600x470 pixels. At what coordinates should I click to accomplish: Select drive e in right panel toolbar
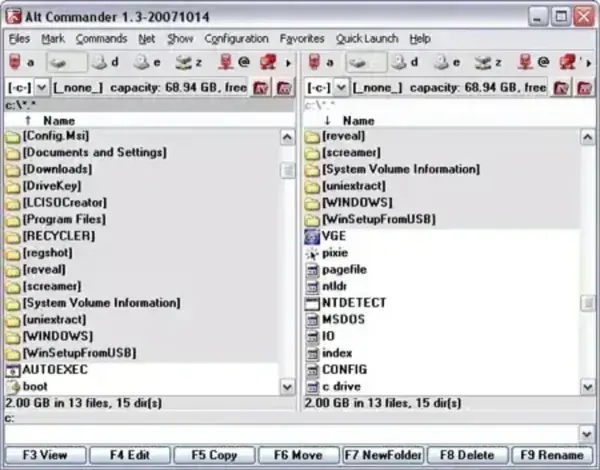448,62
